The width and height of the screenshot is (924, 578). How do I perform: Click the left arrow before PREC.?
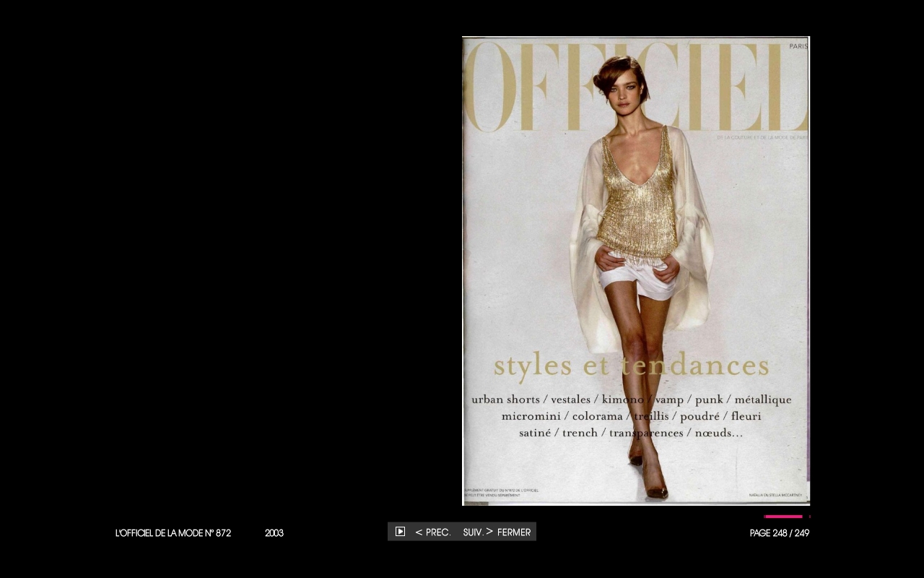(419, 532)
